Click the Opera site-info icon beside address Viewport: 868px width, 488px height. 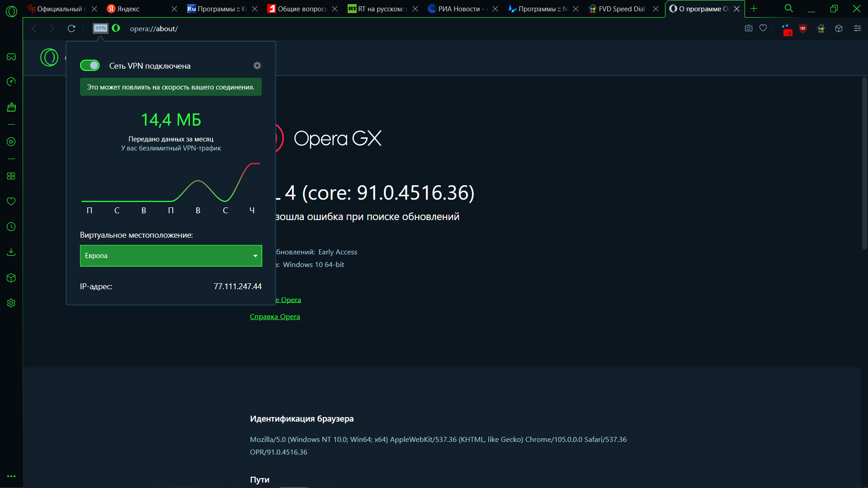(116, 28)
